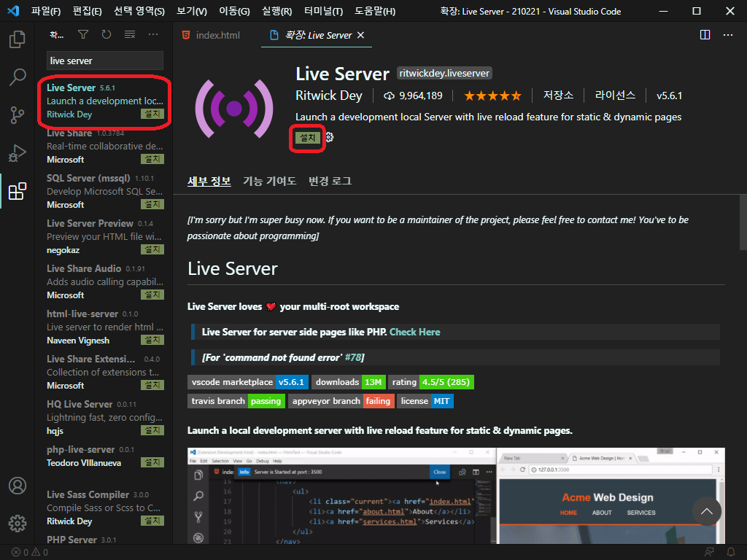Viewport: 747px width, 560px height.
Task: Open the 저장소 repository link
Action: pos(558,96)
